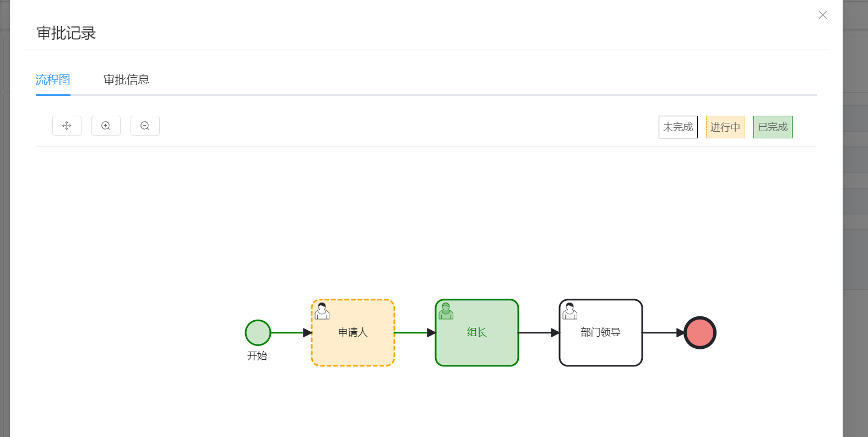Click the 进行中 legend label
Screen dimensions: 868x437
click(725, 127)
